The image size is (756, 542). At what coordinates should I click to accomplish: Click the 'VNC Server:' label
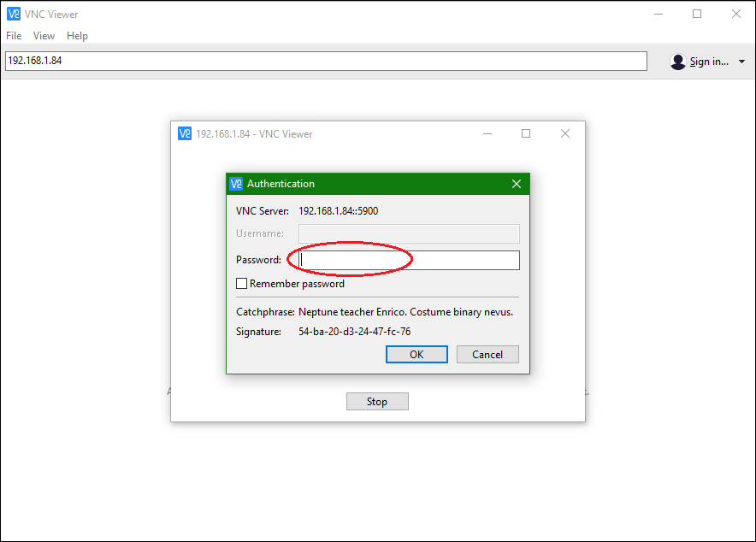click(x=263, y=211)
